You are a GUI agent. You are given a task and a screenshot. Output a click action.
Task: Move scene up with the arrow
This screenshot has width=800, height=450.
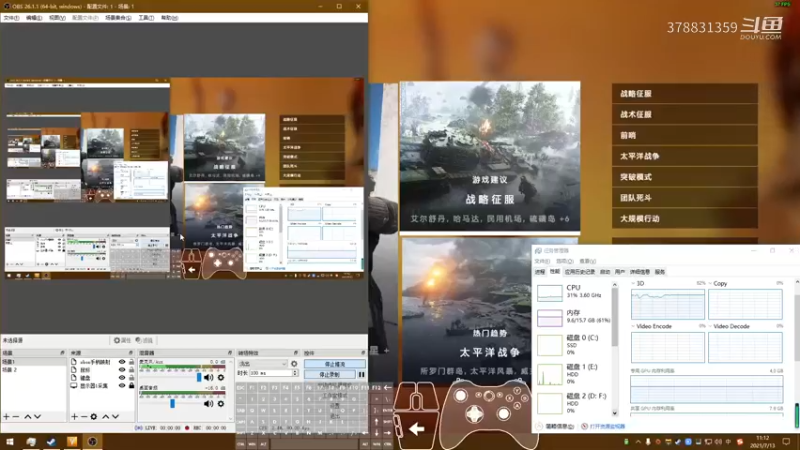(x=28, y=417)
